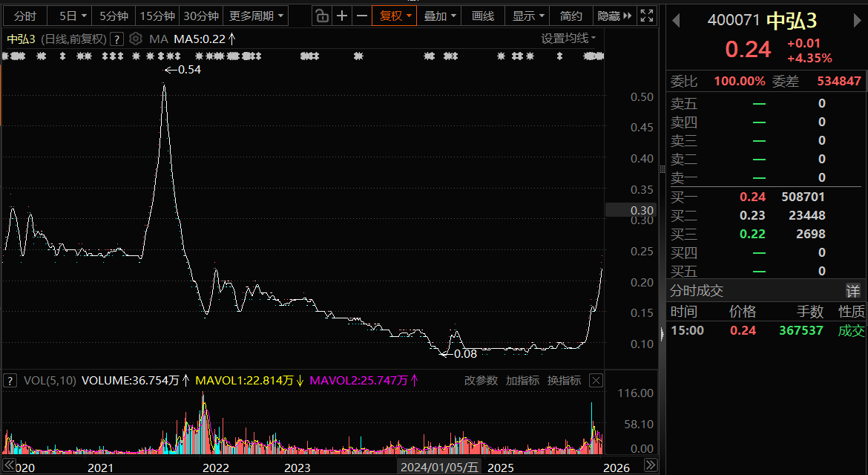Click the 买一 price 0.24
868x475 pixels.
[x=752, y=197]
